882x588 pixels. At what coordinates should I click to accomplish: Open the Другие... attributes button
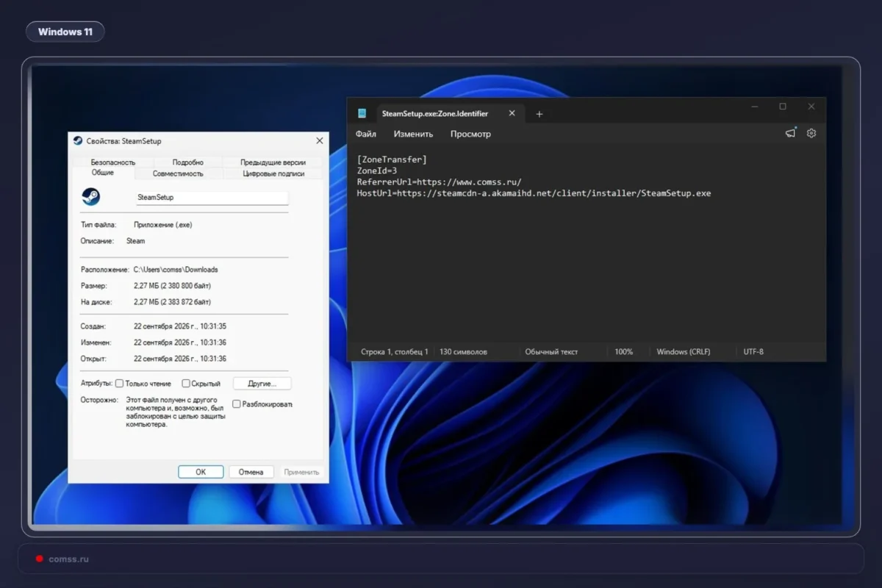point(262,384)
